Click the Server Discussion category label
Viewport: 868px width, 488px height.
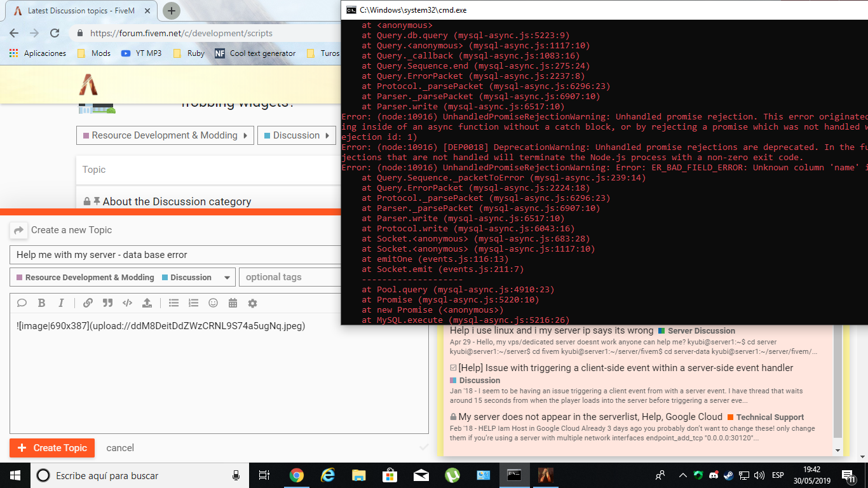[696, 331]
